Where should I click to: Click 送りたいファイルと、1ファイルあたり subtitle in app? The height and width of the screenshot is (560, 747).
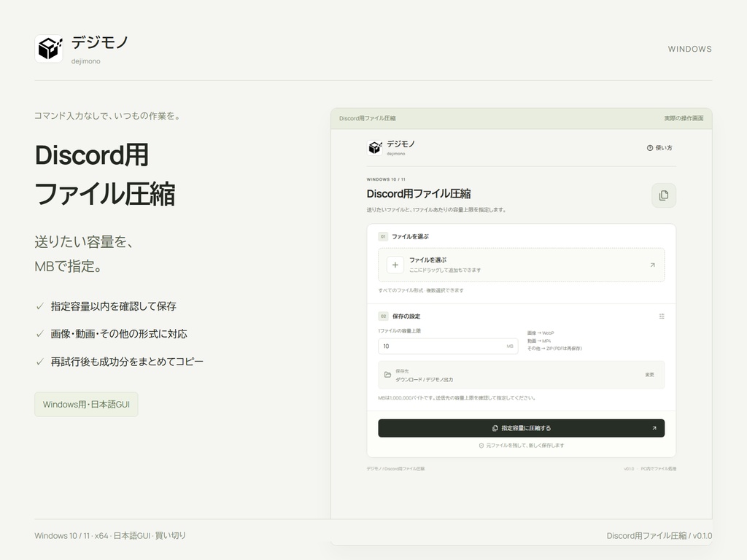[436, 210]
